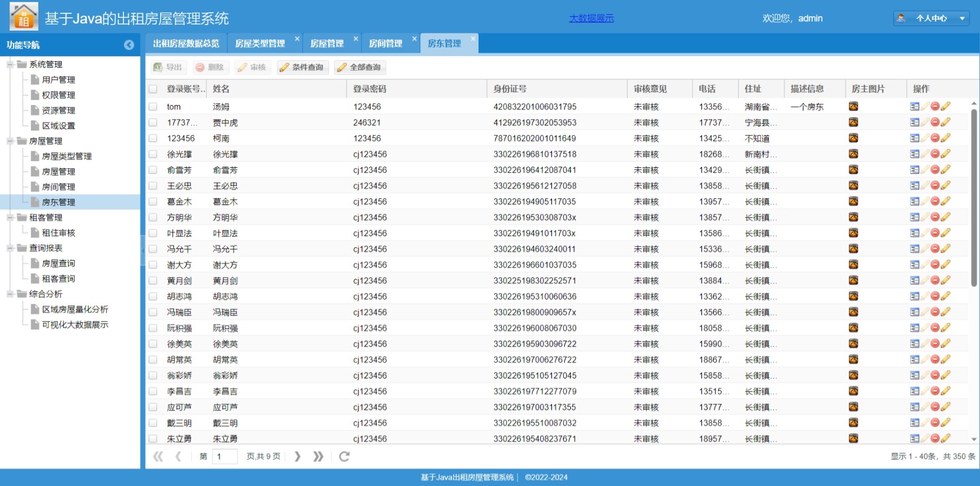View owner picture icon in 俞雪芳 row

[x=853, y=169]
